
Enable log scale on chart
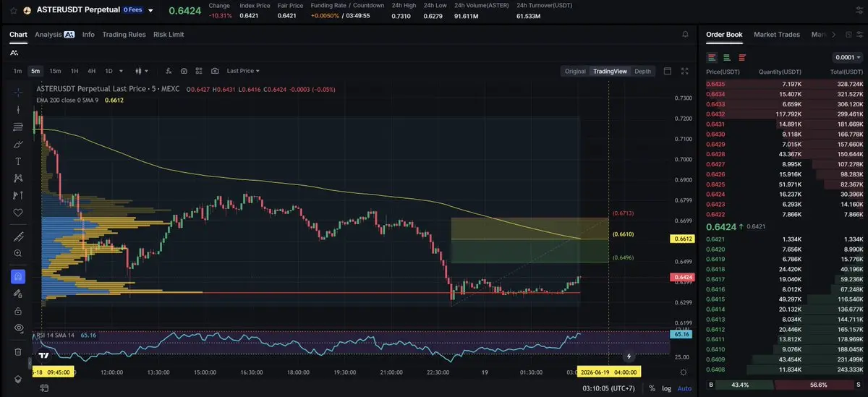[x=665, y=388]
